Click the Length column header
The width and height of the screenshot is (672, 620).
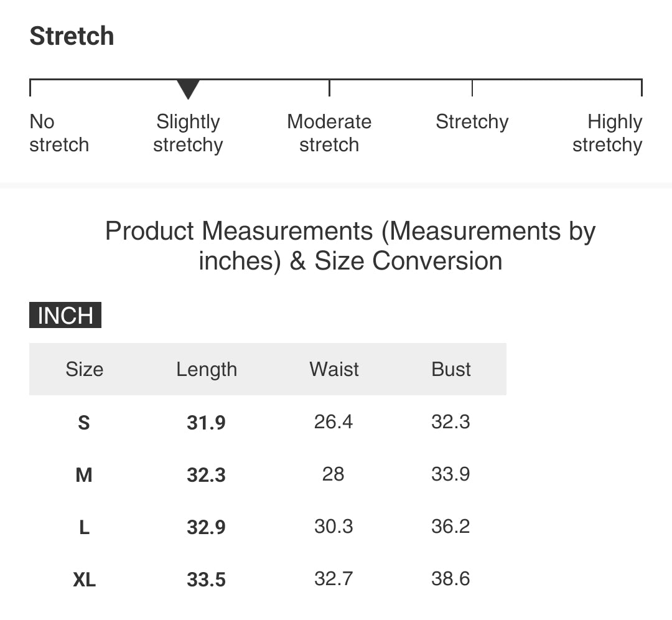[207, 370]
